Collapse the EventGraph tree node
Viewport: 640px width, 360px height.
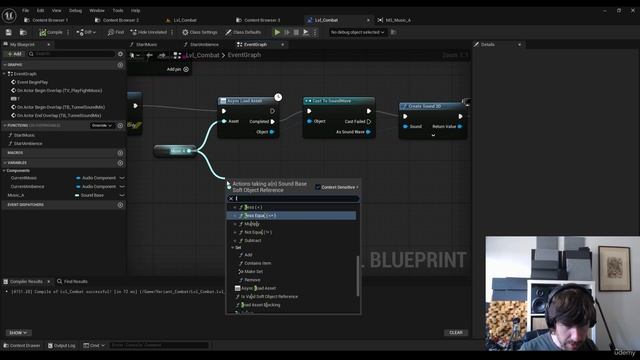coord(4,74)
